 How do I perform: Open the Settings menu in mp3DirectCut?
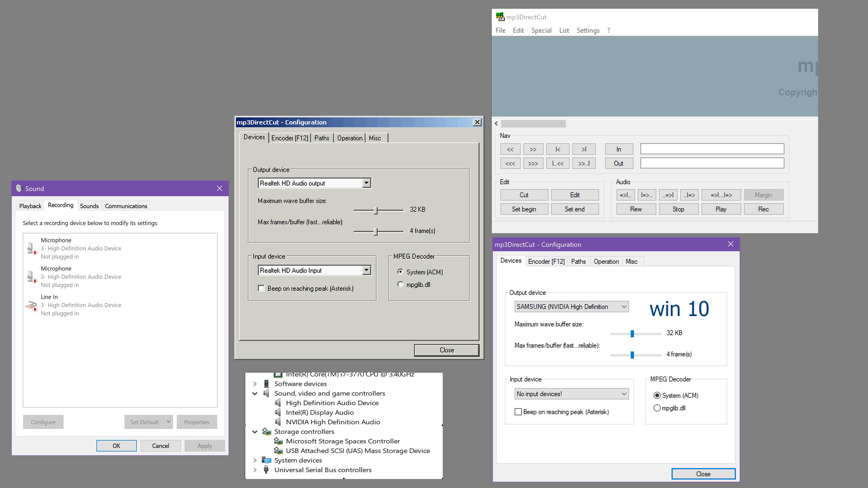click(x=588, y=30)
